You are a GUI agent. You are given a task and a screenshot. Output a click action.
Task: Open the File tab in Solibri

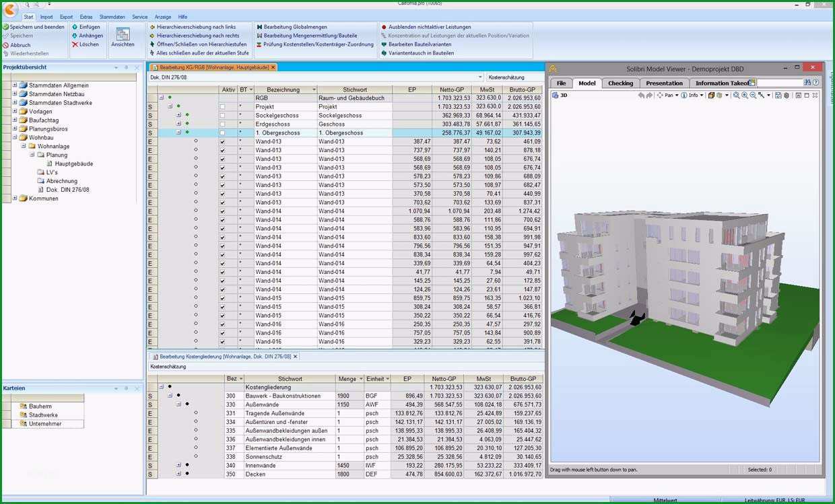(561, 83)
